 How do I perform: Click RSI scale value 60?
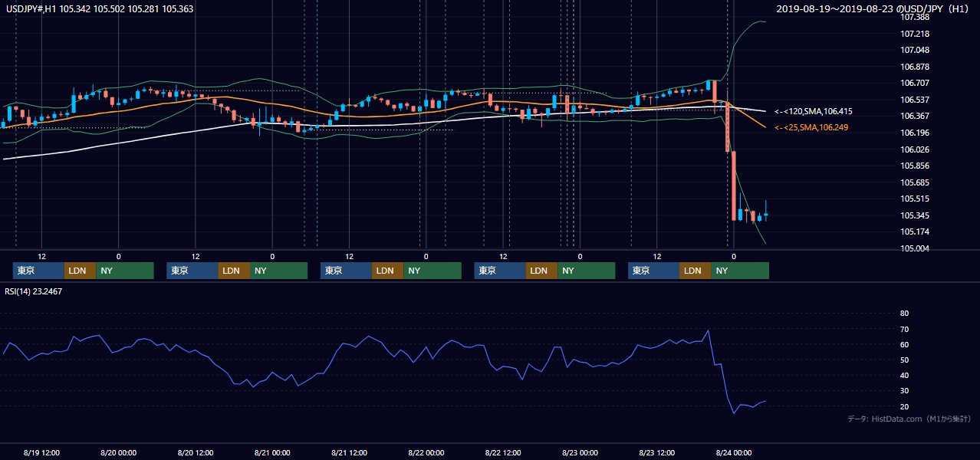[x=904, y=344]
